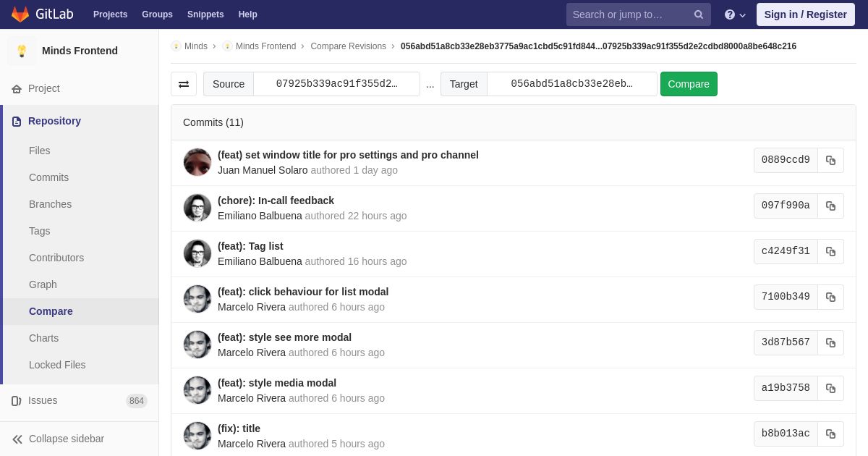
Task: Copy commit SHA 0889ccd9
Action: point(830,160)
